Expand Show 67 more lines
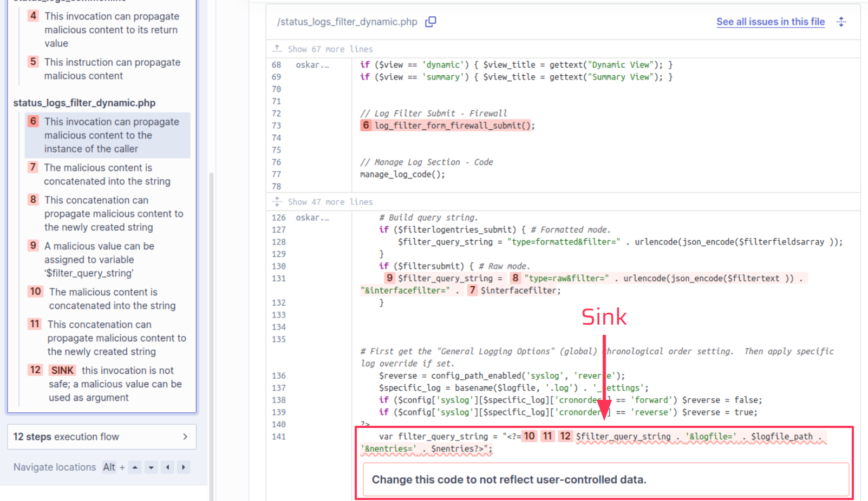The image size is (868, 501). (330, 49)
